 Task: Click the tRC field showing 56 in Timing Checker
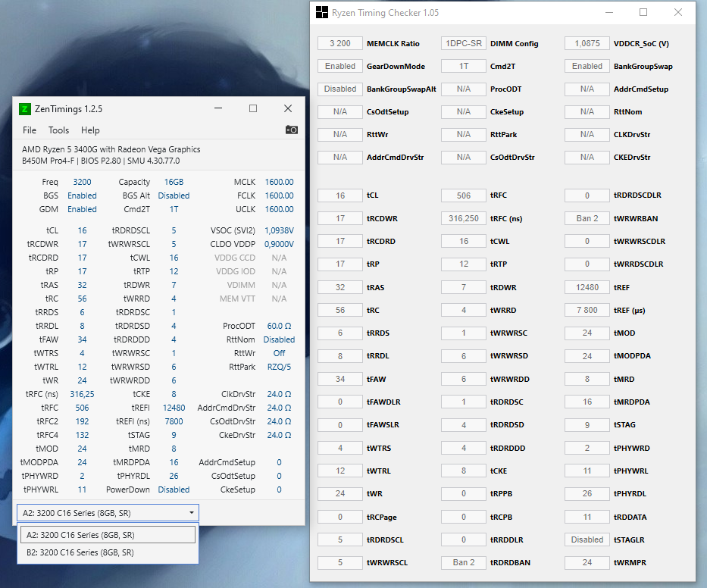[340, 310]
